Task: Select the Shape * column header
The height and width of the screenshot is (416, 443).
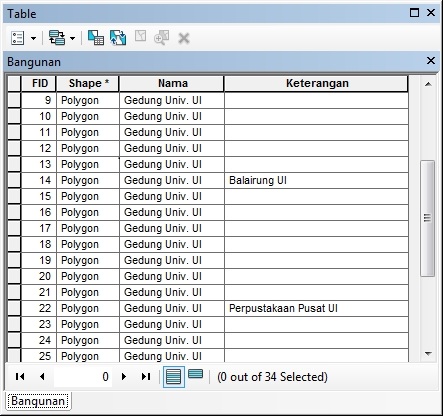Action: coord(88,83)
